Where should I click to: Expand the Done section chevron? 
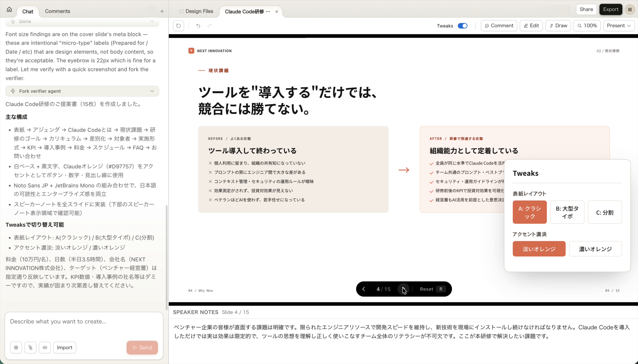(x=152, y=21)
